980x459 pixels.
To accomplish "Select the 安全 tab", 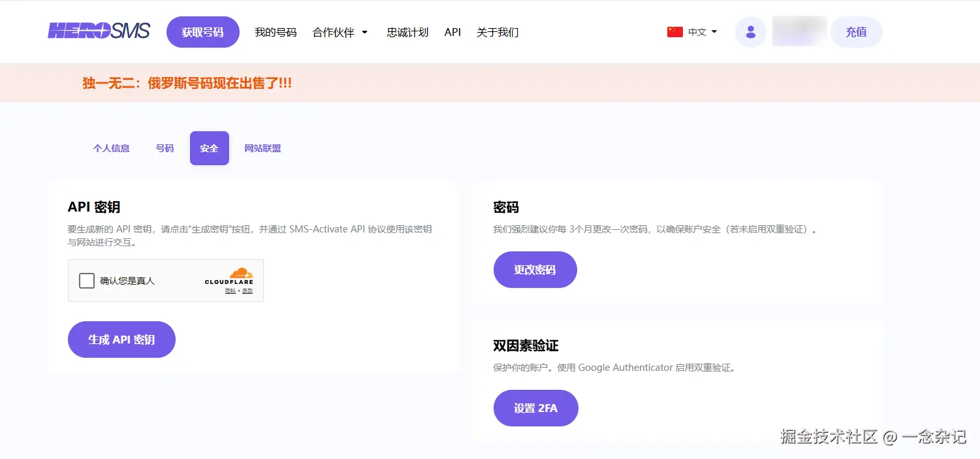I will 210,148.
